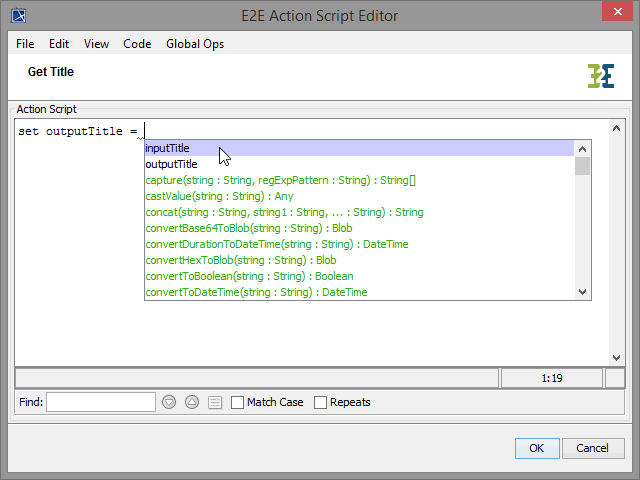Open the Global Ops menu
This screenshot has width=640, height=480.
[x=195, y=44]
